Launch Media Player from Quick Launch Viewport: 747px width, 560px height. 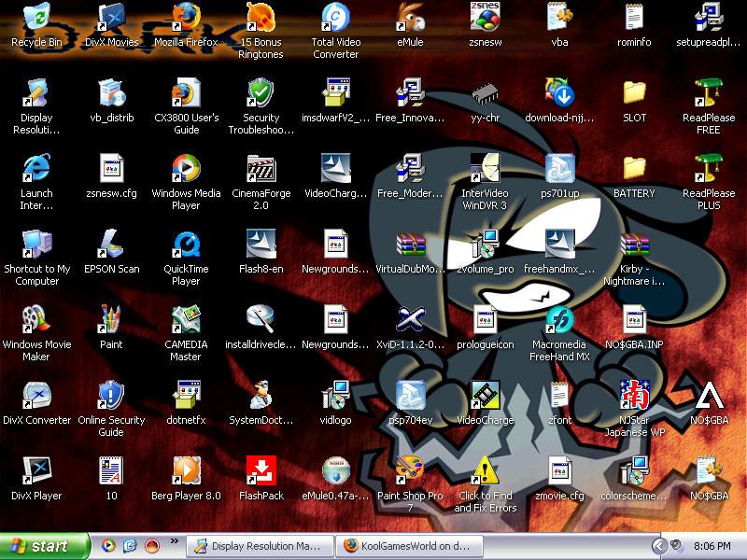(108, 545)
